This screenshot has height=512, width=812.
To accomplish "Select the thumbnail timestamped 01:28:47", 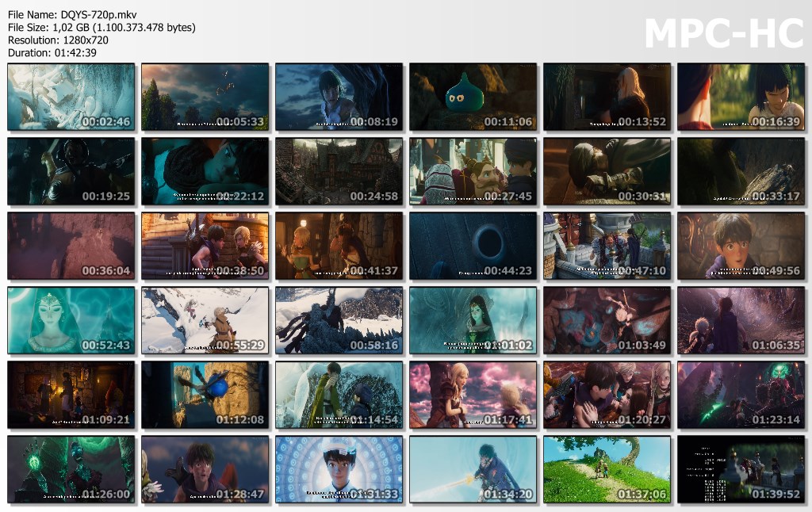I will point(205,469).
